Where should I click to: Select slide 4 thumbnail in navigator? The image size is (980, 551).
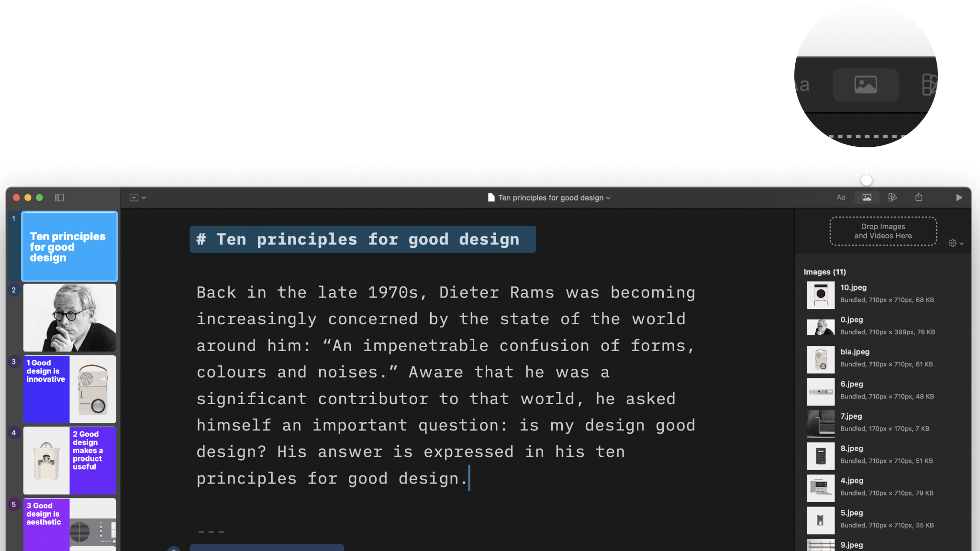coord(69,460)
